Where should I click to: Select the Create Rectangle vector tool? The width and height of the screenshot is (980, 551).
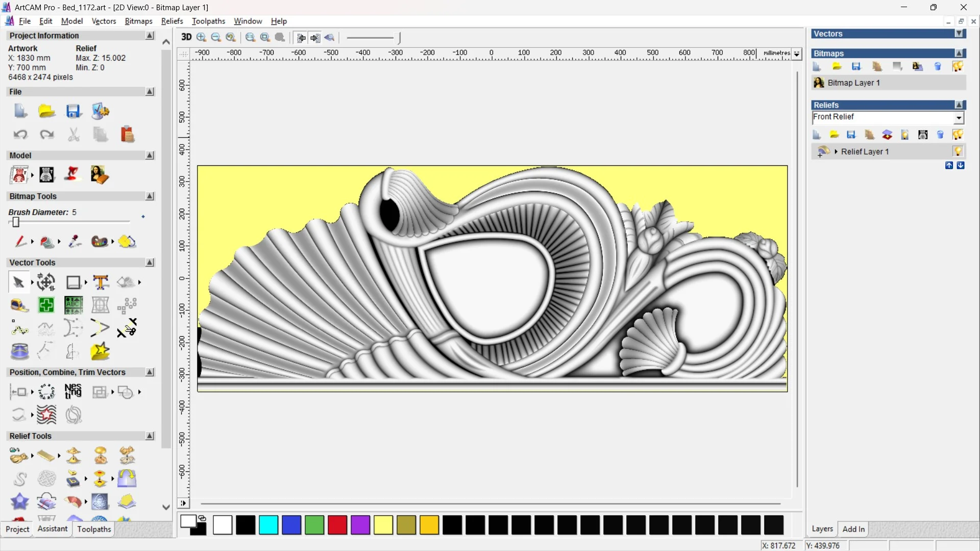73,282
